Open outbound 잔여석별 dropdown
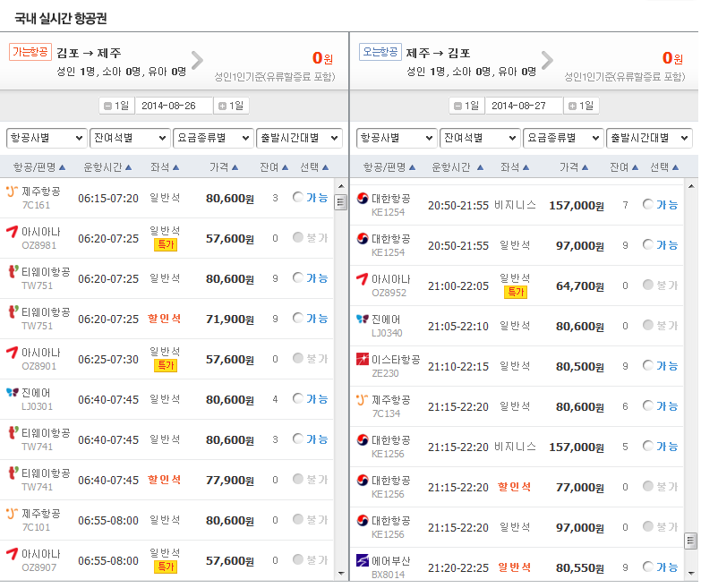The height and width of the screenshot is (588, 701). point(130,138)
